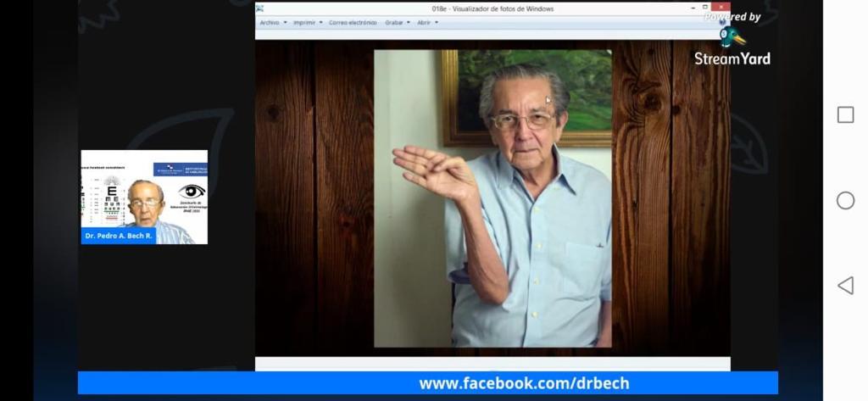Maximize the Visualizador de fotos window

pos(704,7)
